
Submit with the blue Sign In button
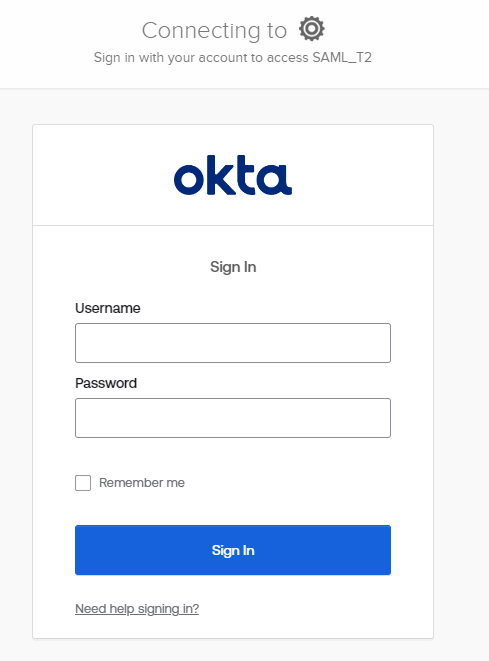point(233,550)
